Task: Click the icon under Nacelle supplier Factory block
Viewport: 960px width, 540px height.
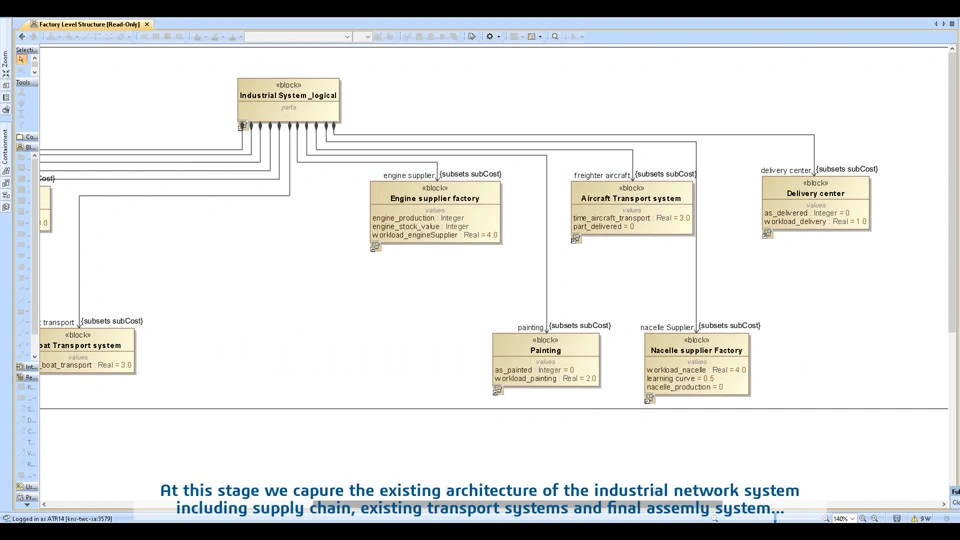Action: point(650,399)
